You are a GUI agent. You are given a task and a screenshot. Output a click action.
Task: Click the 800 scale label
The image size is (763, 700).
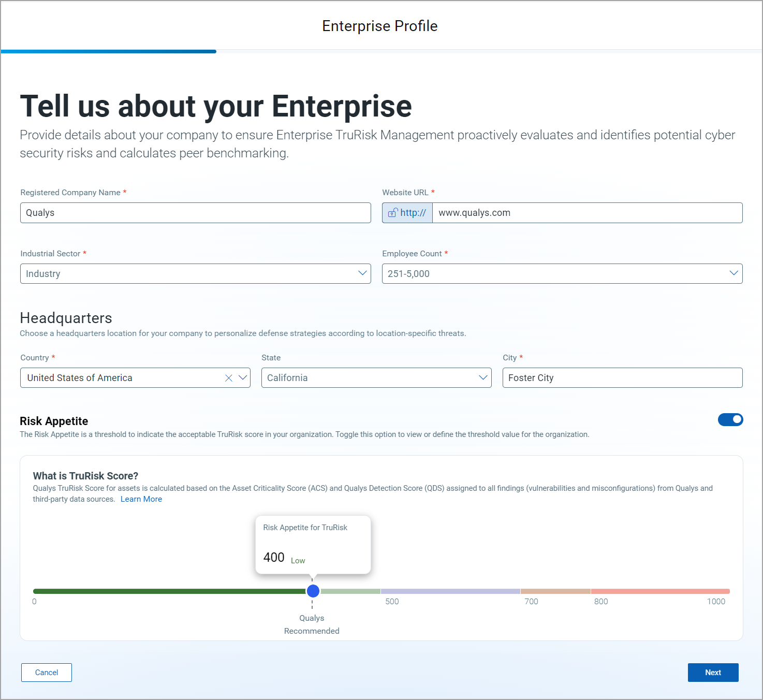click(x=601, y=602)
